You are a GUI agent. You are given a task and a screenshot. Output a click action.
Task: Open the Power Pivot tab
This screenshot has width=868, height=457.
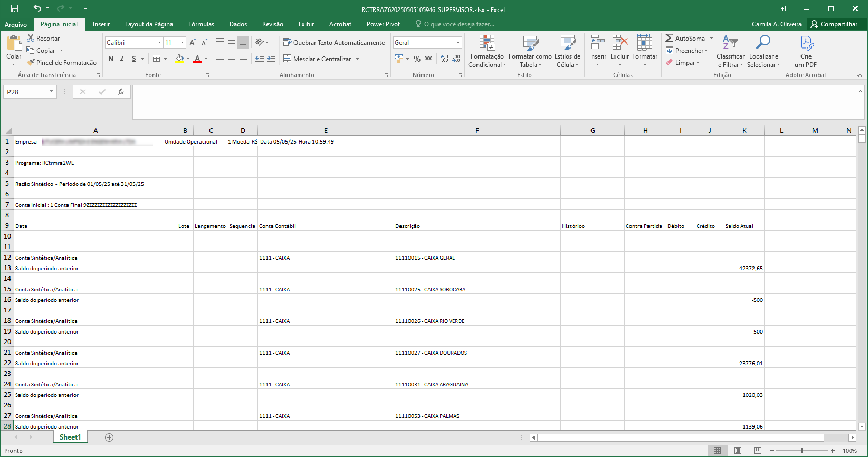(383, 24)
